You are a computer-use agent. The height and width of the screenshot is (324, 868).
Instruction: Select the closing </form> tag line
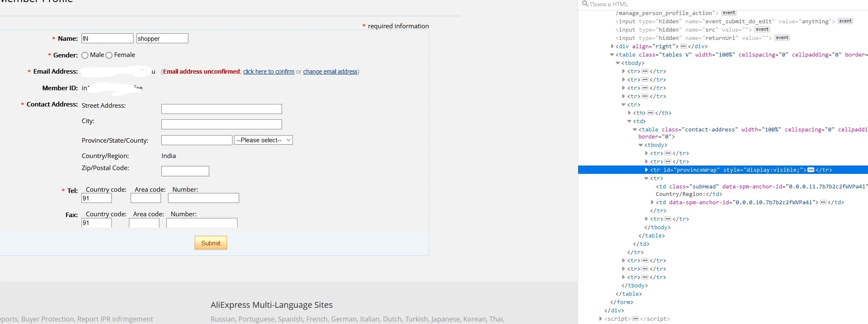pos(621,302)
